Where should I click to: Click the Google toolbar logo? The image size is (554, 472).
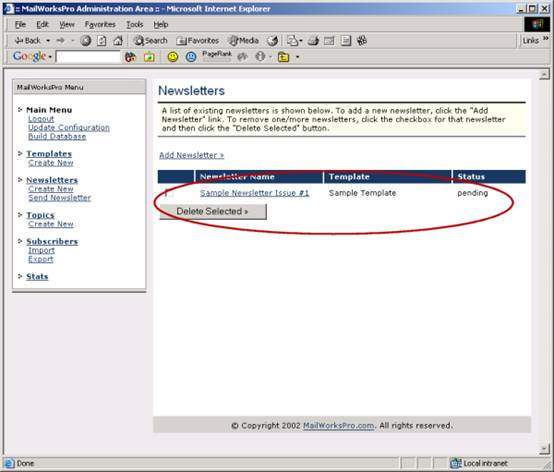pyautogui.click(x=29, y=56)
